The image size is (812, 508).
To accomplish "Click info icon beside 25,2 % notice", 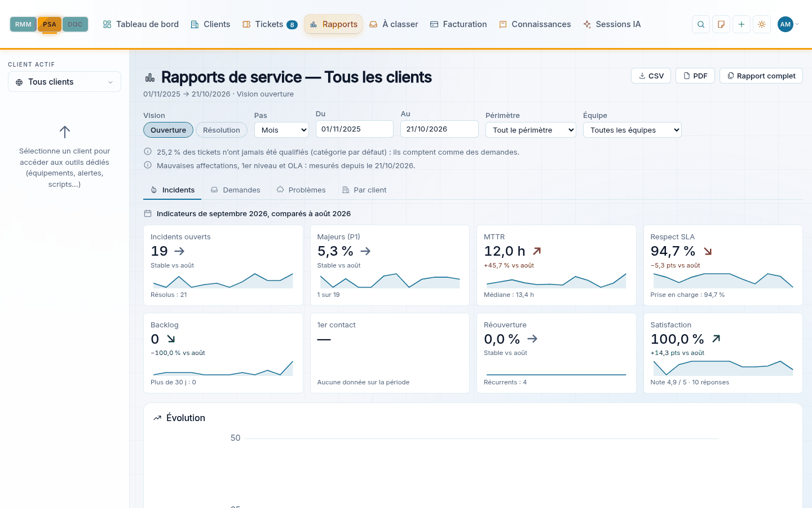I will click(148, 151).
